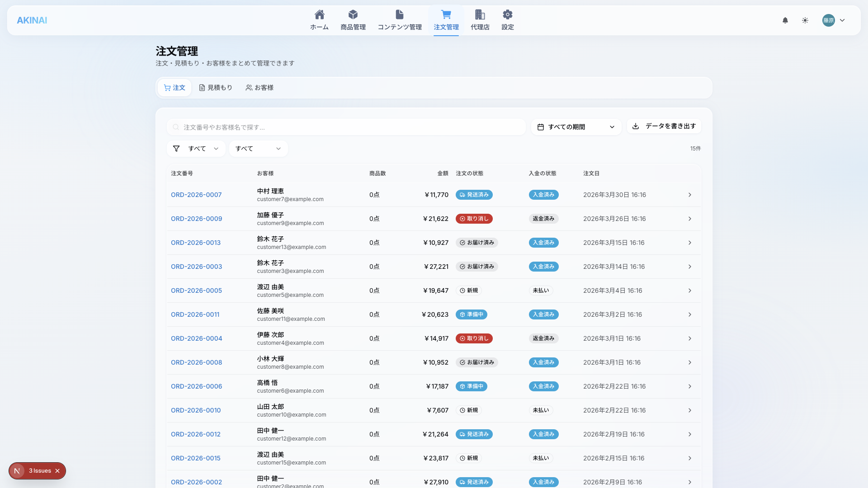
Task: Click customer name 中村 理恵
Action: click(x=270, y=191)
